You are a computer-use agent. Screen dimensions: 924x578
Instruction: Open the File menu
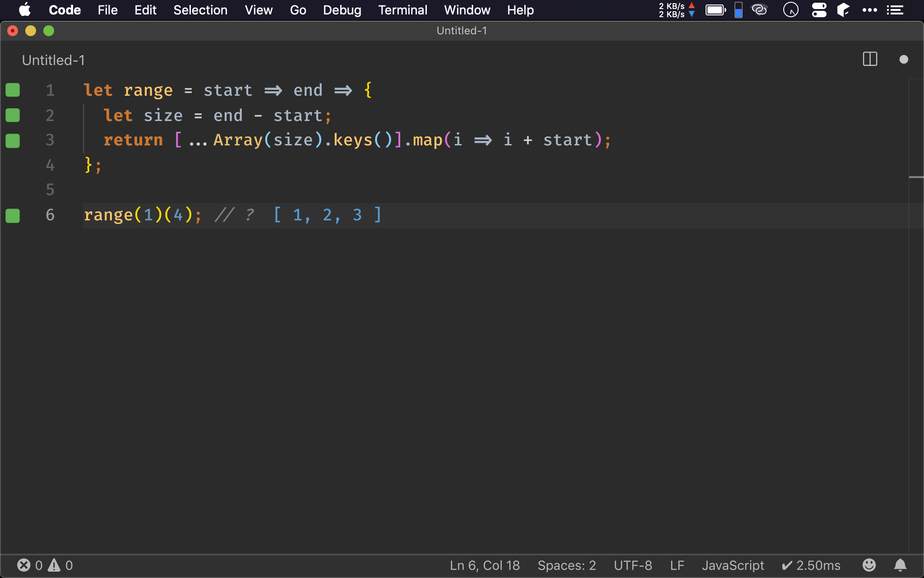point(107,10)
